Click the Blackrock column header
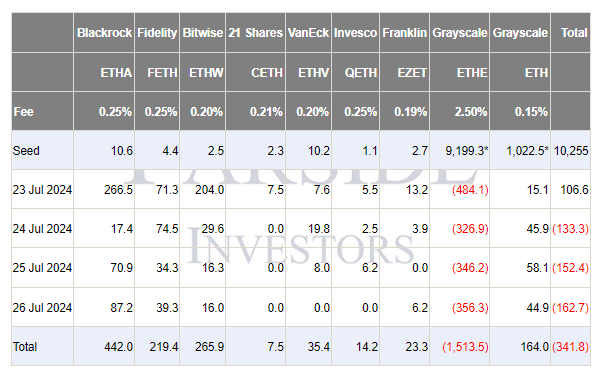The width and height of the screenshot is (602, 379). (104, 33)
